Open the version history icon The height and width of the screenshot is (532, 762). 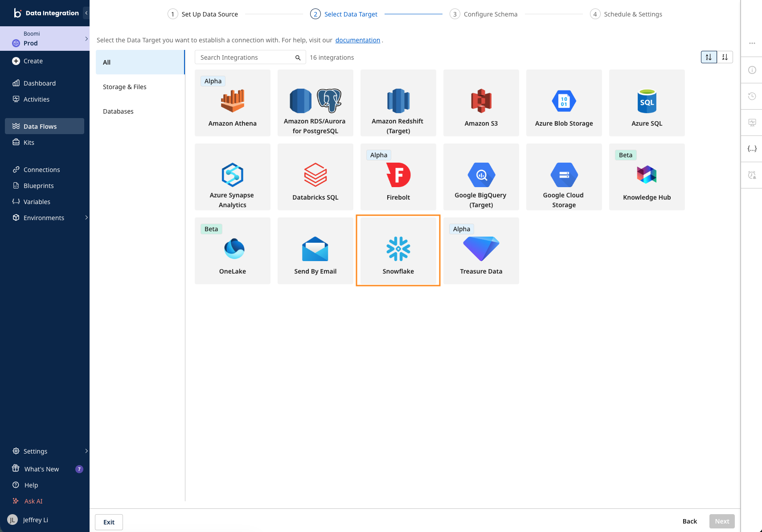[x=752, y=96]
